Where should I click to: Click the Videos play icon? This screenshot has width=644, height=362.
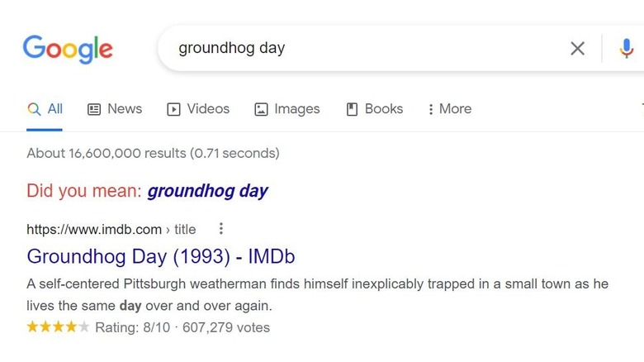(x=173, y=109)
